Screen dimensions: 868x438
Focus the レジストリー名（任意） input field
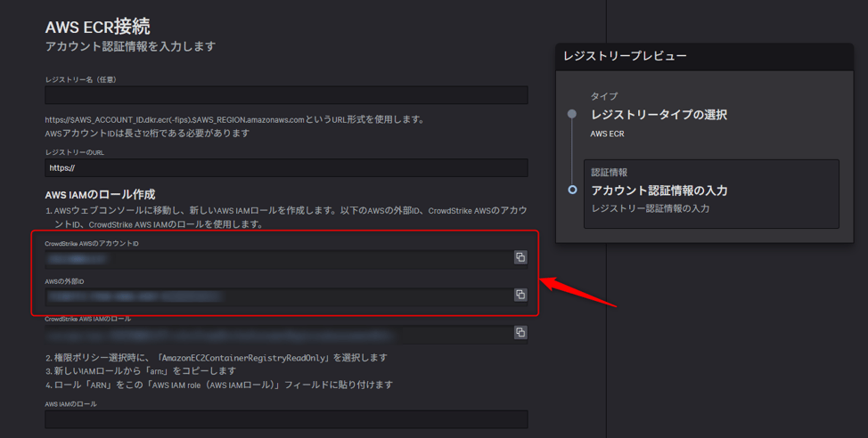coord(286,95)
